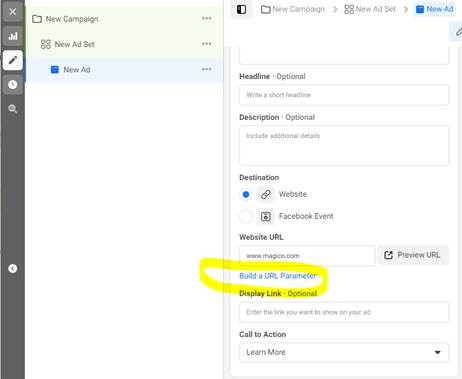Open the Call to Action Learn More dropdown
The height and width of the screenshot is (379, 462).
point(344,352)
